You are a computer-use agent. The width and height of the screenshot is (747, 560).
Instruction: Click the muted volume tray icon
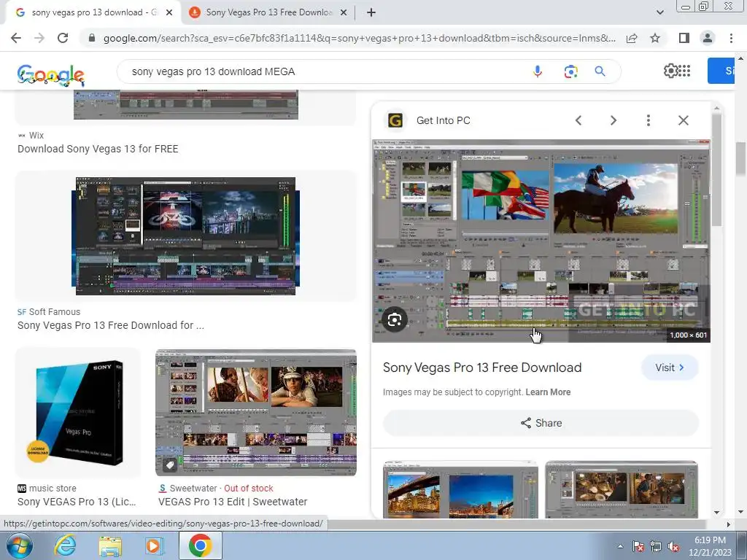673,547
